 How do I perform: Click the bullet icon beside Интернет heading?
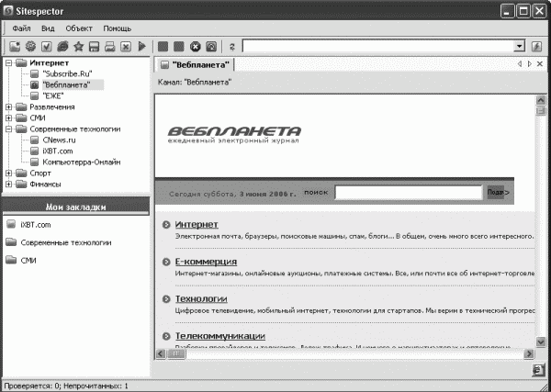[166, 225]
